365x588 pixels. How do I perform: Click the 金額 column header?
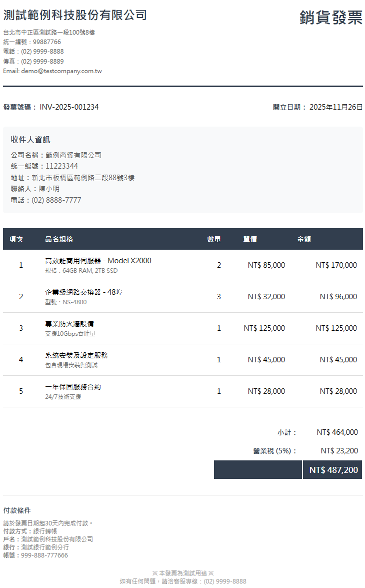(x=304, y=239)
